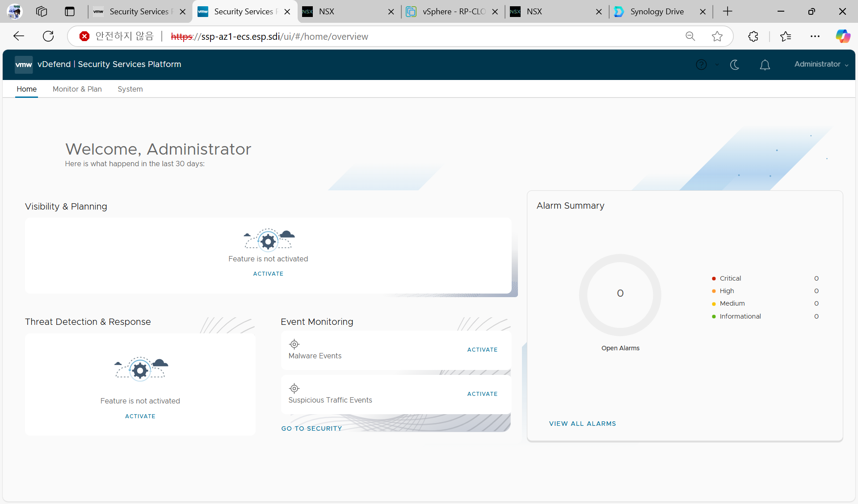858x504 pixels.
Task: Click the Open Alarms donut chart
Action: (620, 294)
